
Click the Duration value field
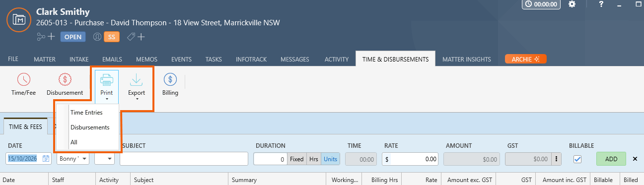point(271,159)
